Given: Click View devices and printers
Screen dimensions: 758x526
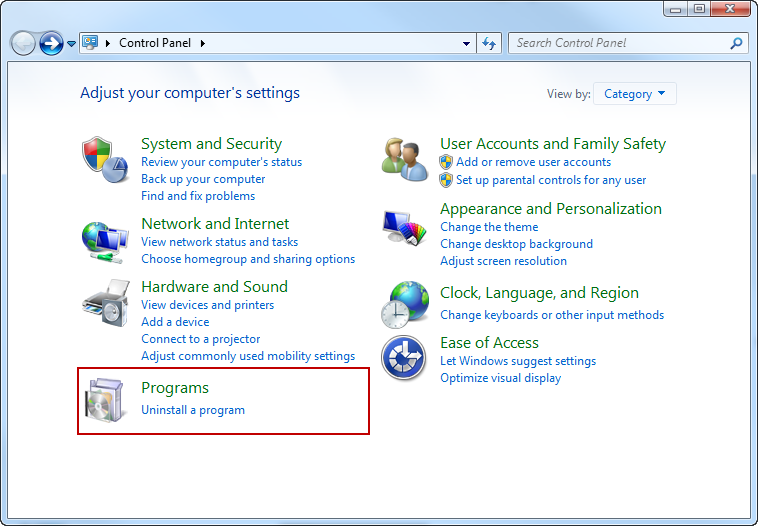Looking at the screenshot, I should pos(207,305).
